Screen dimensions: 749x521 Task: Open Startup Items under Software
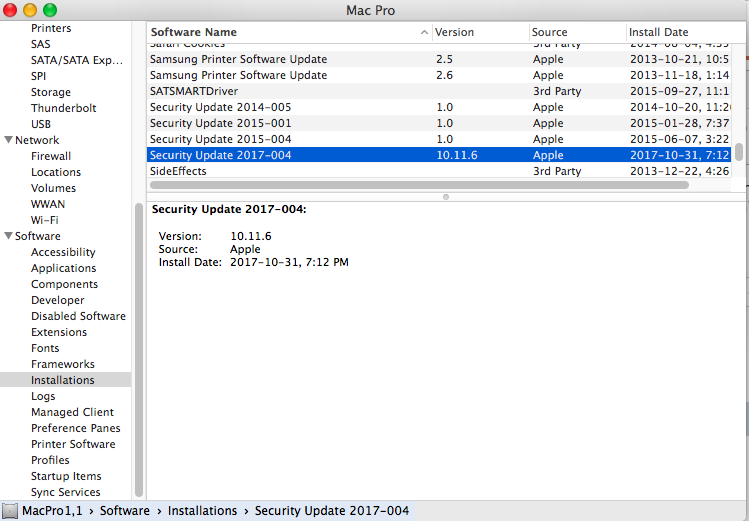(66, 476)
